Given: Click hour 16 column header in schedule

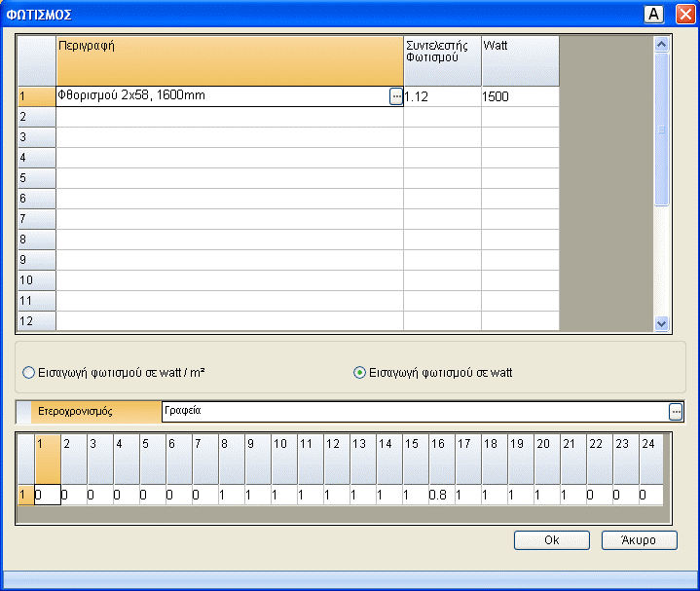Looking at the screenshot, I should pos(442,460).
